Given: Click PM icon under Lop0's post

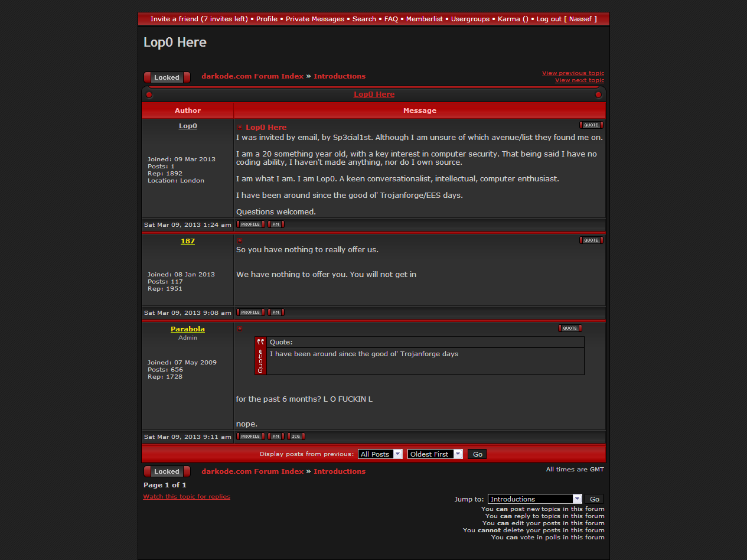Looking at the screenshot, I should [x=276, y=224].
